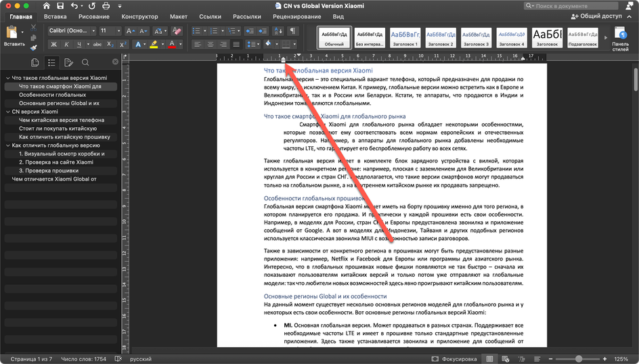Image resolution: width=639 pixels, height=364 pixels.
Task: Undo the last action
Action: 74,5
